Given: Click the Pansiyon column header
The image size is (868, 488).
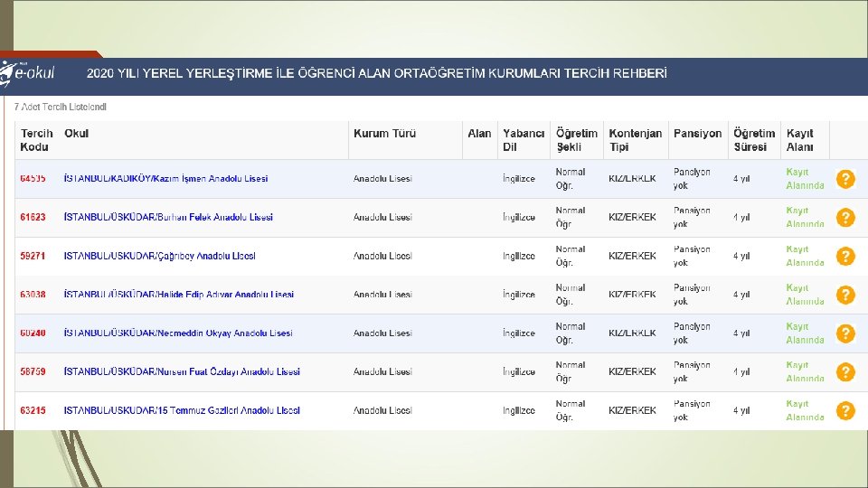Looking at the screenshot, I should pyautogui.click(x=697, y=134).
